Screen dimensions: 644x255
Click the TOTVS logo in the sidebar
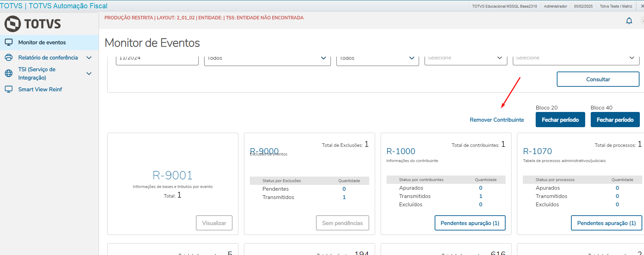pyautogui.click(x=33, y=23)
